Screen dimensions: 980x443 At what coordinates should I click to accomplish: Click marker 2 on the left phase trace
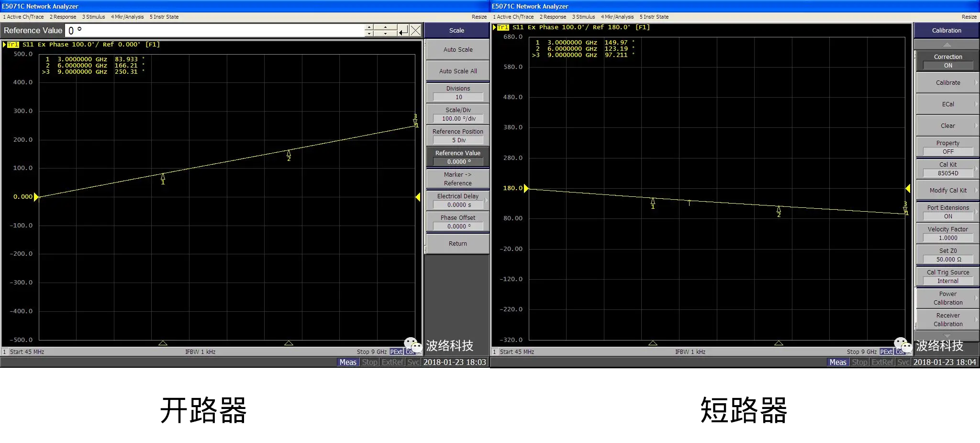click(289, 154)
